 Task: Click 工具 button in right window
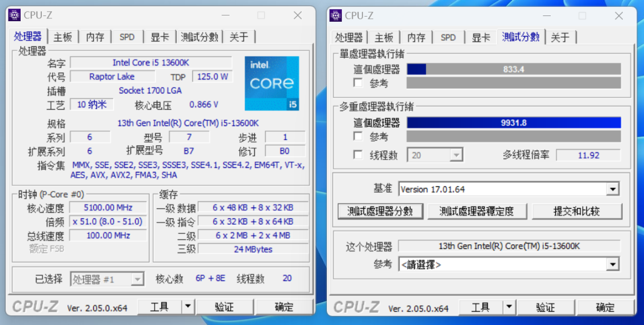click(x=480, y=307)
